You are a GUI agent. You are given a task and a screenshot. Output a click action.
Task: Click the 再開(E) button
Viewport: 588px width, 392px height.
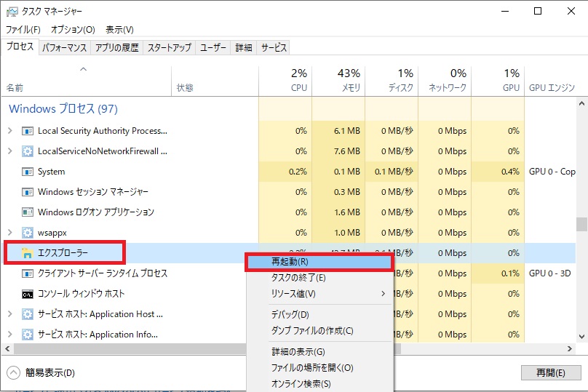[x=550, y=372]
